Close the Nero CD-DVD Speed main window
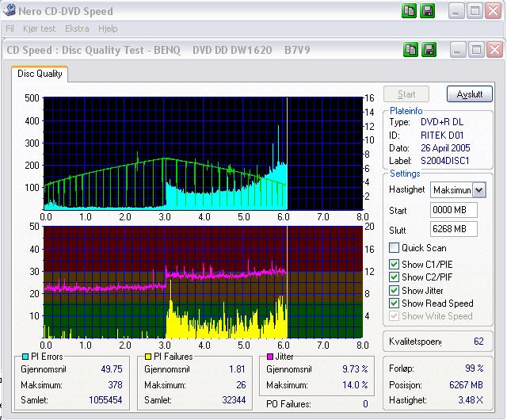 coord(494,11)
